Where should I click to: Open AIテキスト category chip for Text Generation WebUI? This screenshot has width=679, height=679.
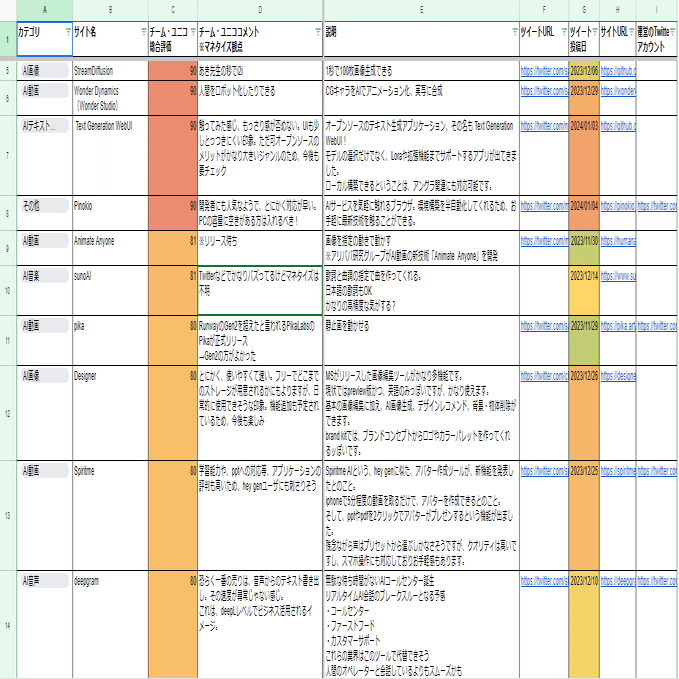point(45,126)
